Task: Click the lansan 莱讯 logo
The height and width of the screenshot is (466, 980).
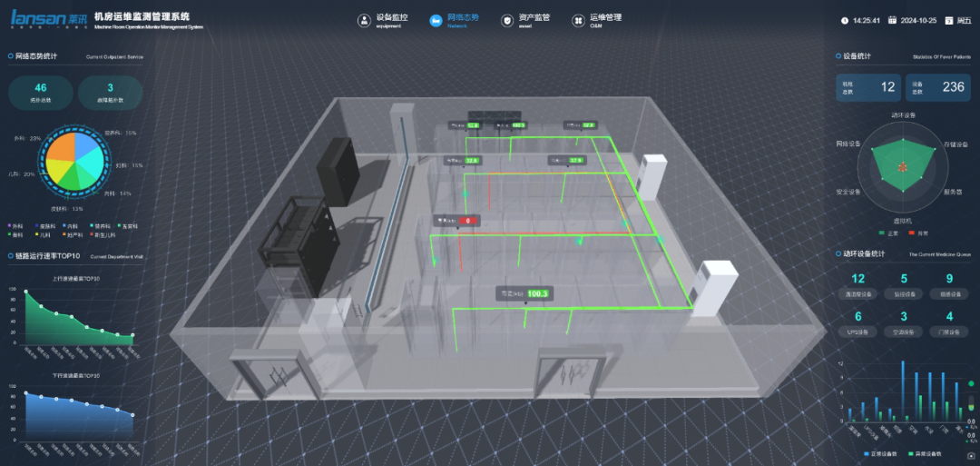Action: click(x=47, y=18)
